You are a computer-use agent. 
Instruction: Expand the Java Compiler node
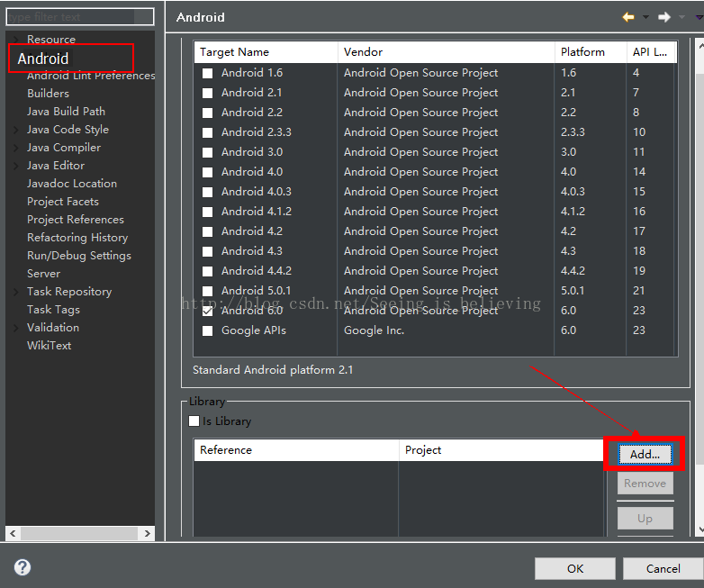coord(15,148)
